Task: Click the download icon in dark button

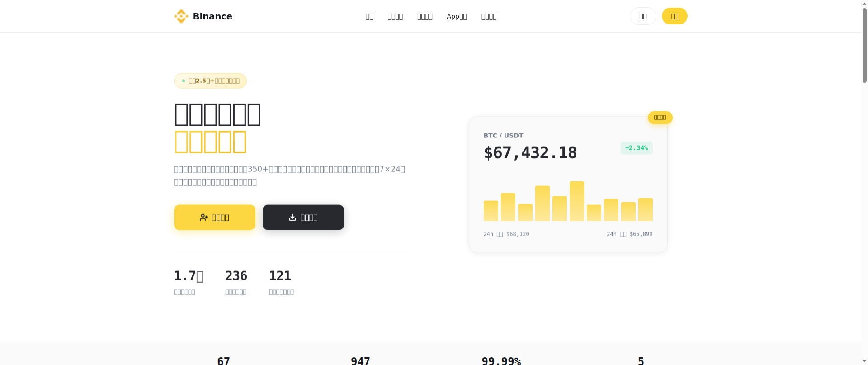Action: (x=292, y=218)
